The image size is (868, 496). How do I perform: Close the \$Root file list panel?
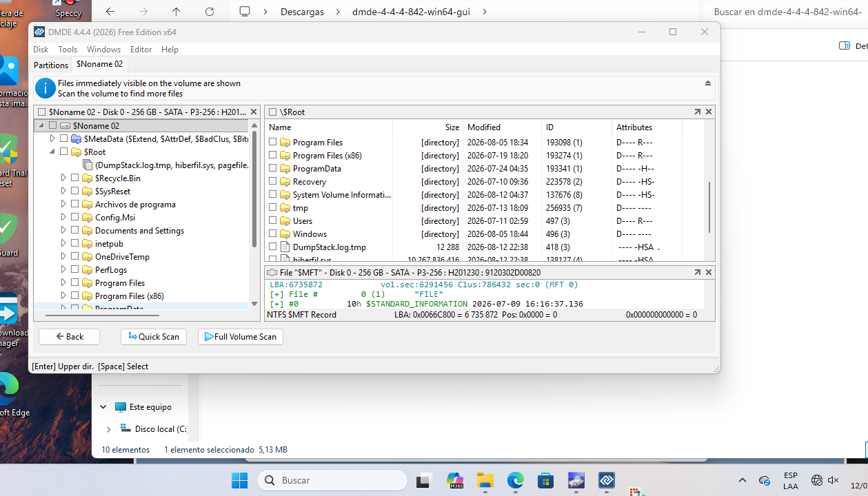tap(709, 112)
